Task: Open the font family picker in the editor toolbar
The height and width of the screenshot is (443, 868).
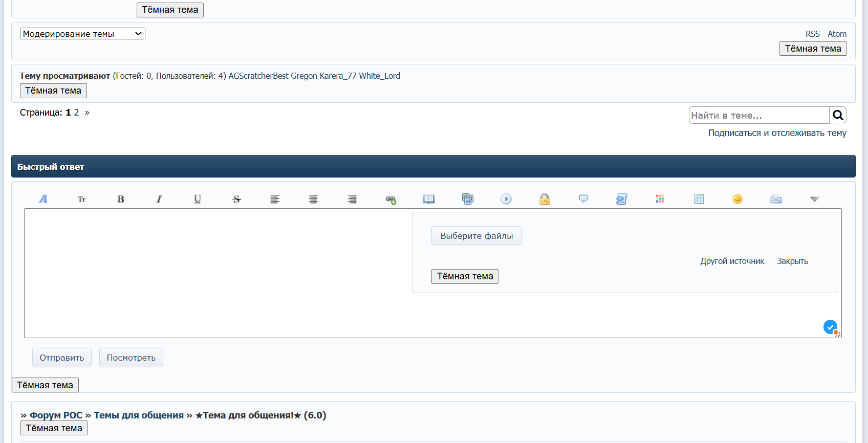Action: [43, 199]
